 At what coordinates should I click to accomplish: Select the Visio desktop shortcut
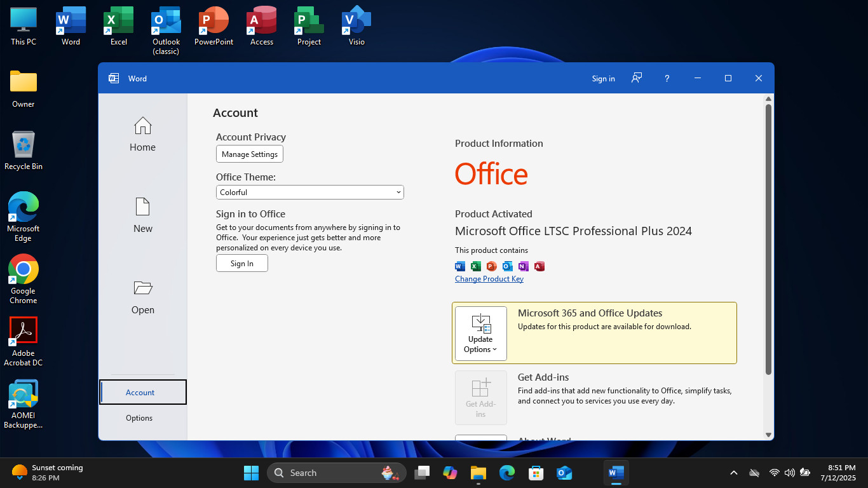click(x=356, y=26)
